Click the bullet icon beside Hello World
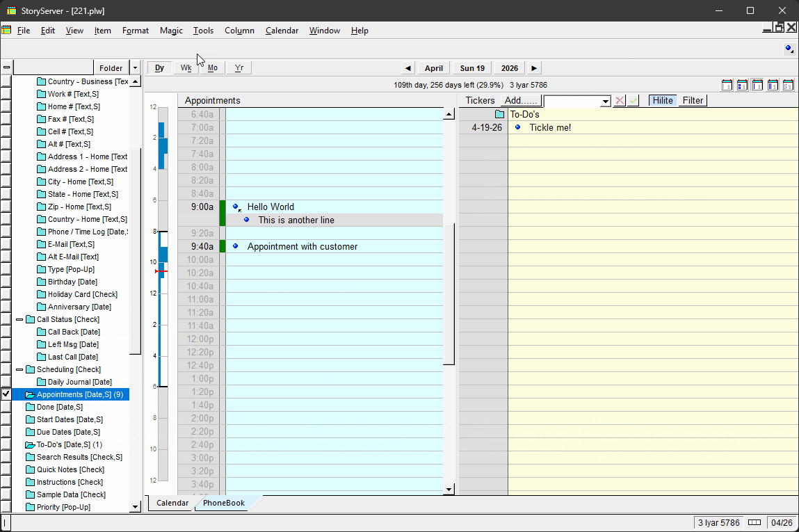Viewport: 799px width, 532px height. [x=236, y=207]
